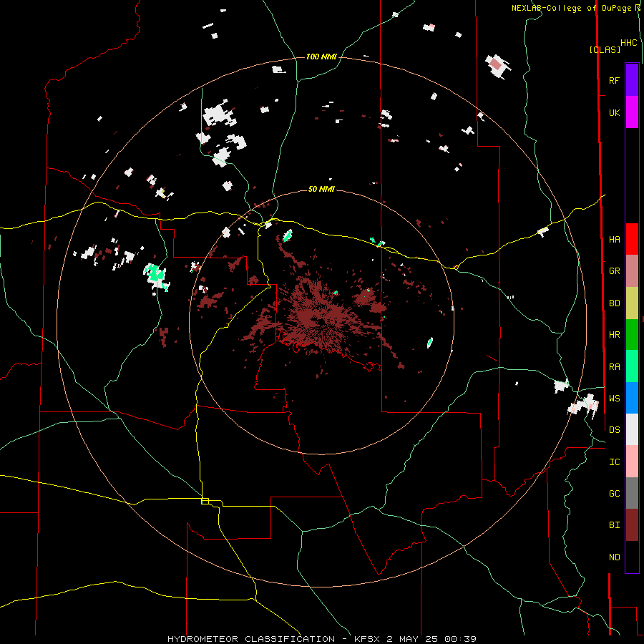
Task: Click the 100 NMI range ring label
Action: (321, 57)
